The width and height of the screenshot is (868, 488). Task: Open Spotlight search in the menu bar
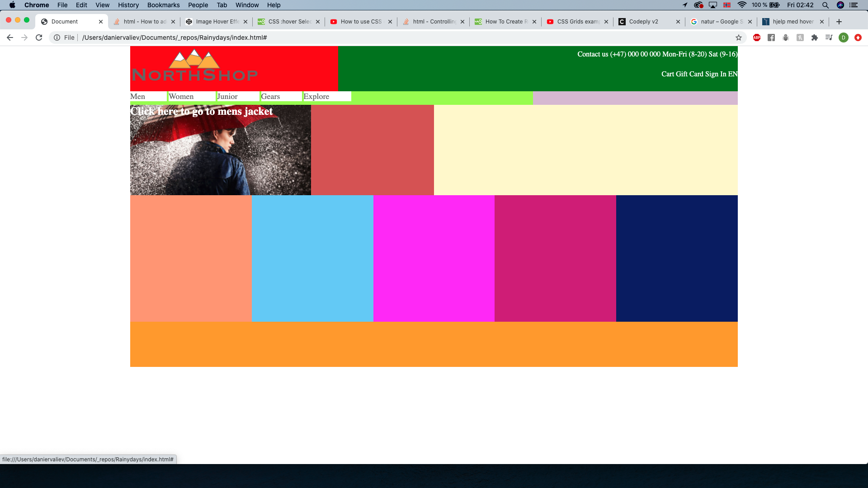pyautogui.click(x=826, y=5)
